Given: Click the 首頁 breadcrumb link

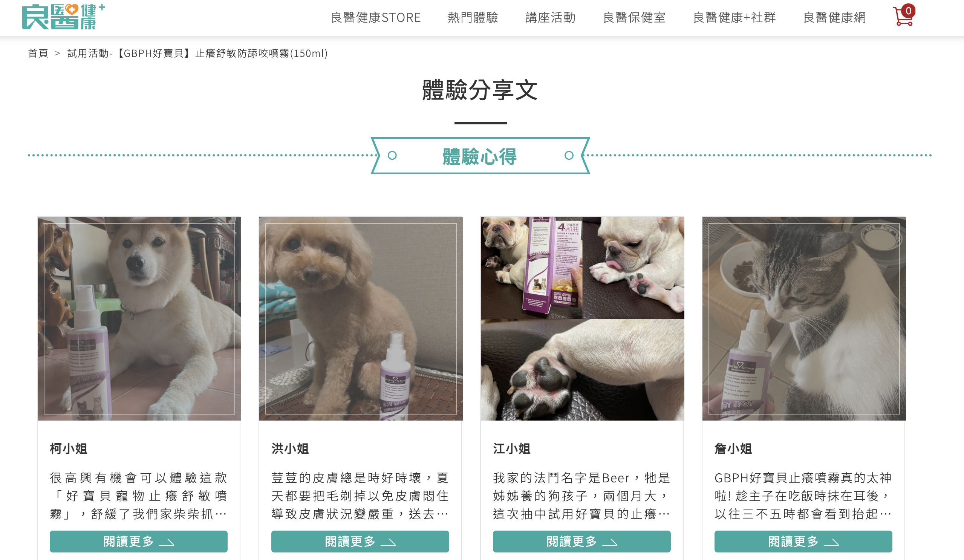Looking at the screenshot, I should click(38, 53).
